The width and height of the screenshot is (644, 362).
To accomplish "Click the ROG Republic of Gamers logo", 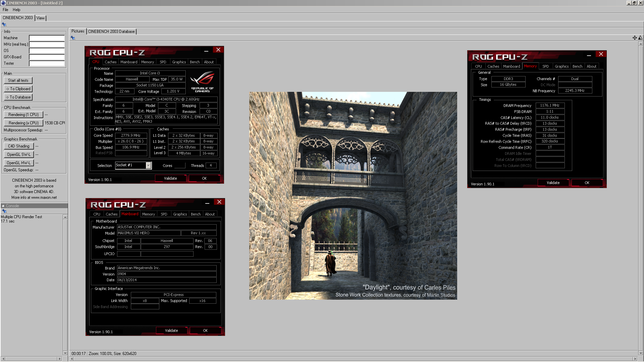I will (202, 82).
